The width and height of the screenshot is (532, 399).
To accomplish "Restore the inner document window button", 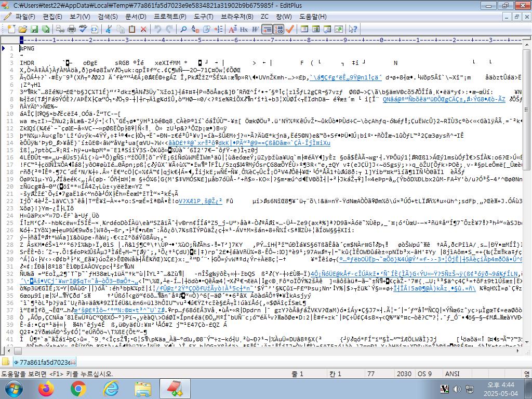I will pos(517,17).
